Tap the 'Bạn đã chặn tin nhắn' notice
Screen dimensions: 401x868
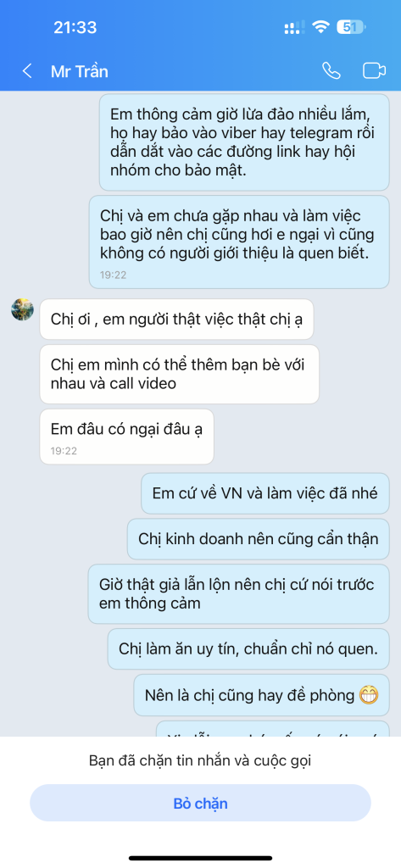(x=200, y=760)
